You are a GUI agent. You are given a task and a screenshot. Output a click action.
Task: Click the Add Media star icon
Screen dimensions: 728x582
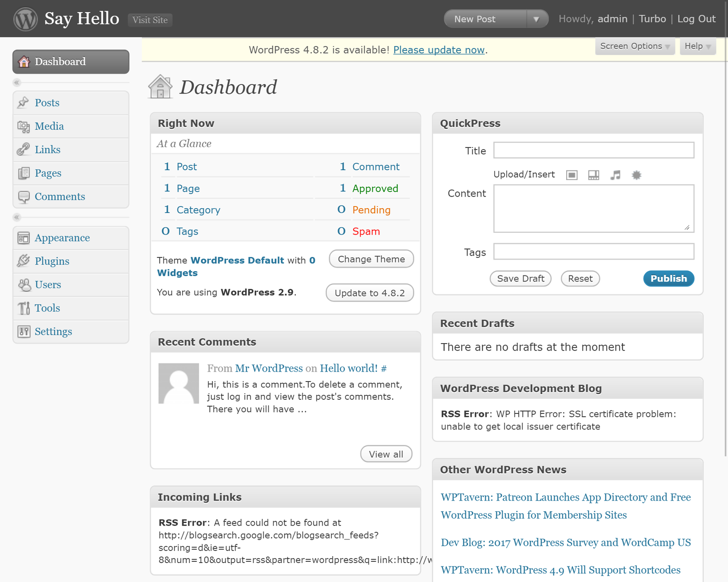(637, 175)
